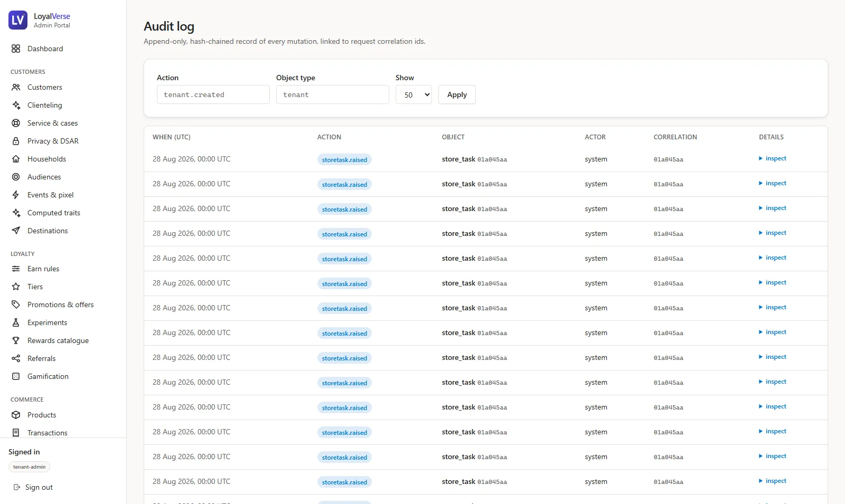845x504 pixels.
Task: Click system actor in third row
Action: [596, 209]
